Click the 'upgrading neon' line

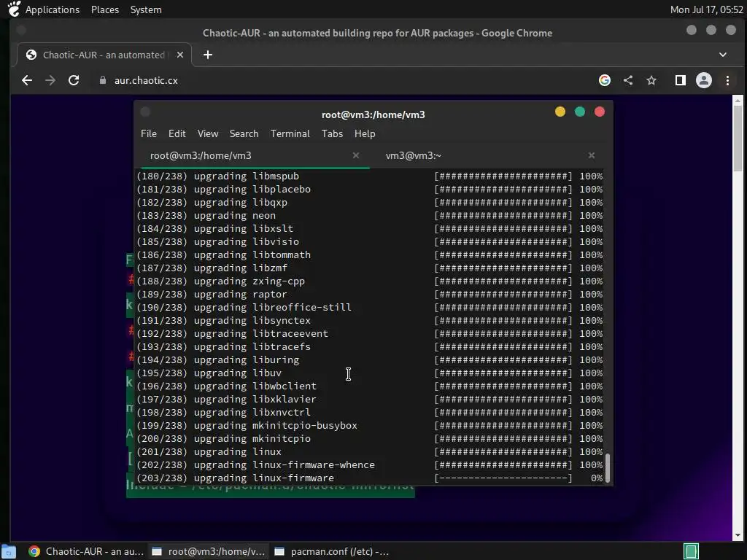point(234,216)
